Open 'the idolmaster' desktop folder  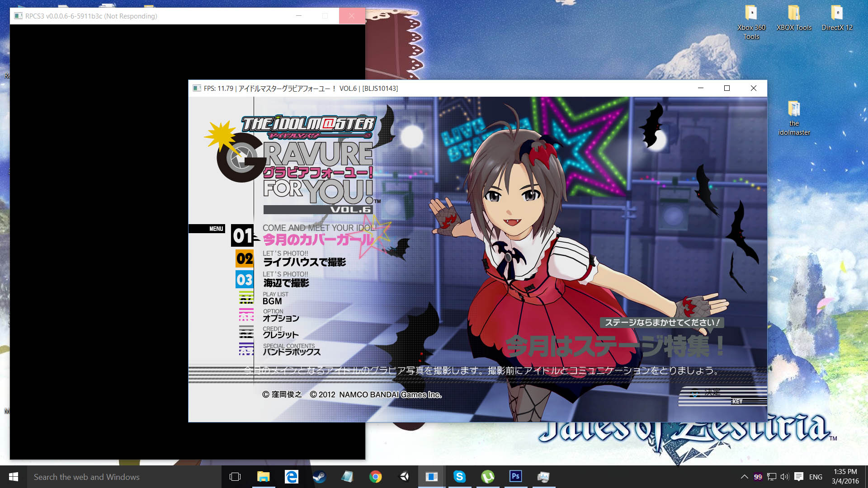pos(794,118)
